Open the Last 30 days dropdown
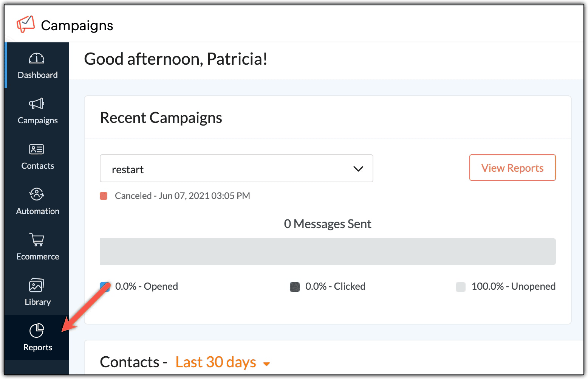The image size is (588, 379). tap(223, 362)
